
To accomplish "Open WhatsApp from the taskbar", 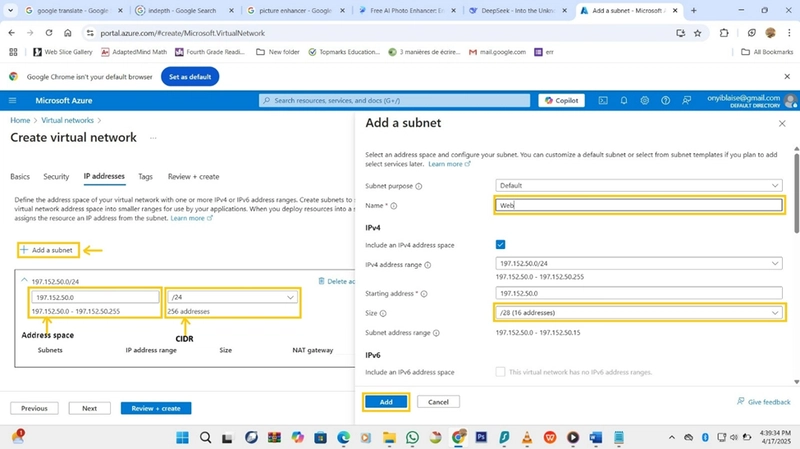I will 412,437.
